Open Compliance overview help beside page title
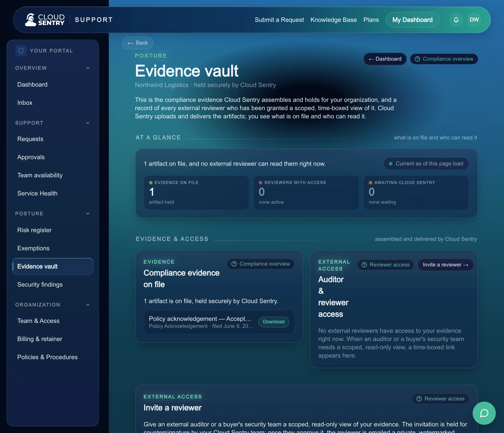The height and width of the screenshot is (433, 504). [444, 59]
